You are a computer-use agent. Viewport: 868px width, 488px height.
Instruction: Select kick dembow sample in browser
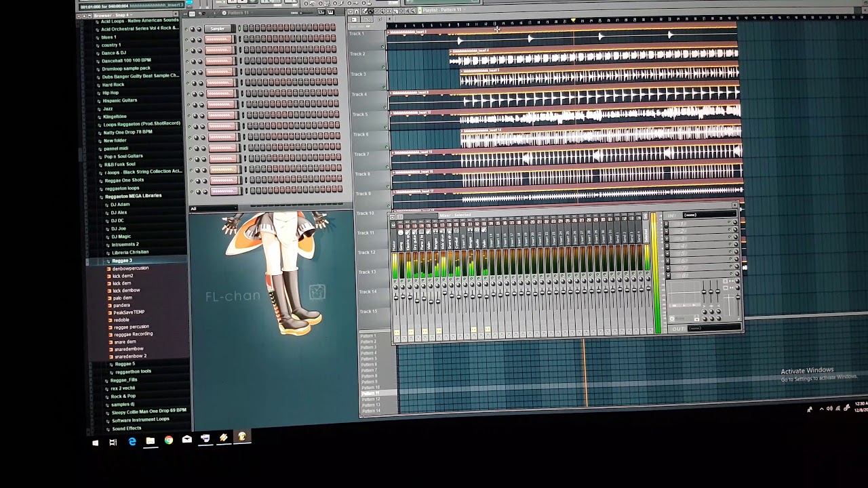point(126,291)
